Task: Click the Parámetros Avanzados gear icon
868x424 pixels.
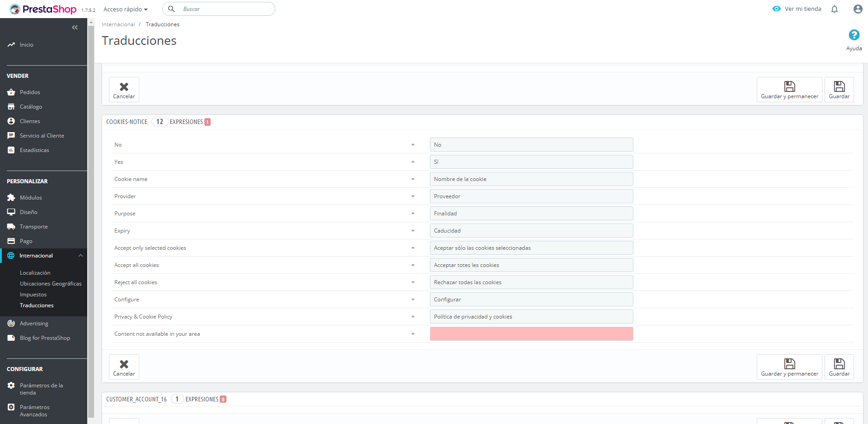Action: [11, 407]
